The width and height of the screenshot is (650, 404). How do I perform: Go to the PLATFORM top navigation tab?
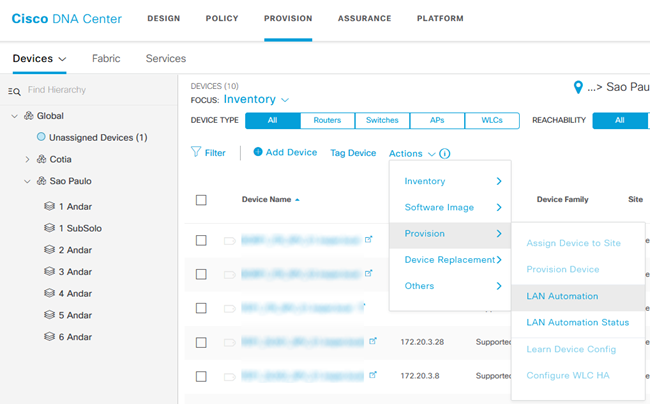[440, 18]
